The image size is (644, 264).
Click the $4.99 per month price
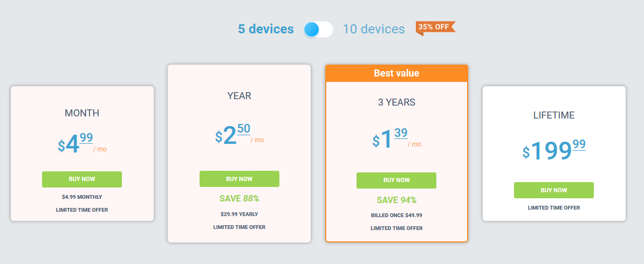[82, 144]
